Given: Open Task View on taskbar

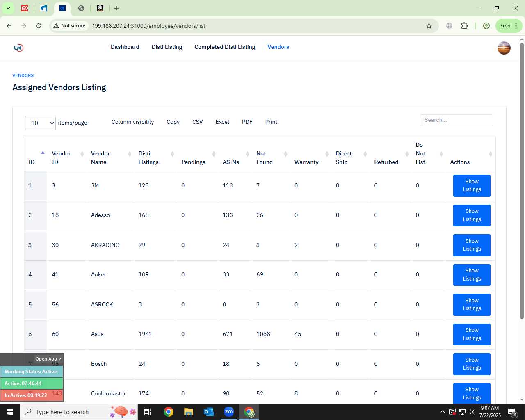Looking at the screenshot, I should pos(148,412).
